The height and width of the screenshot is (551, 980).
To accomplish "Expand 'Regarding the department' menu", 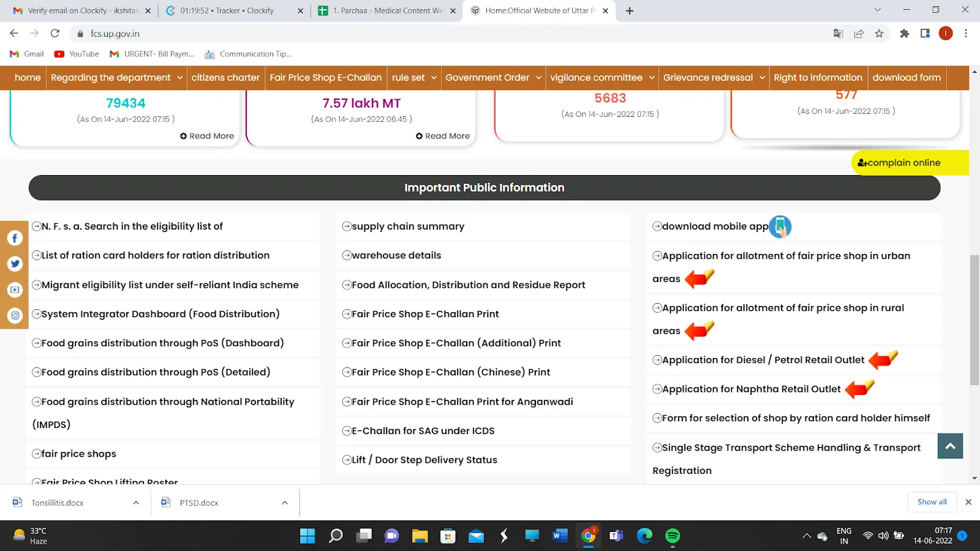I will point(117,78).
